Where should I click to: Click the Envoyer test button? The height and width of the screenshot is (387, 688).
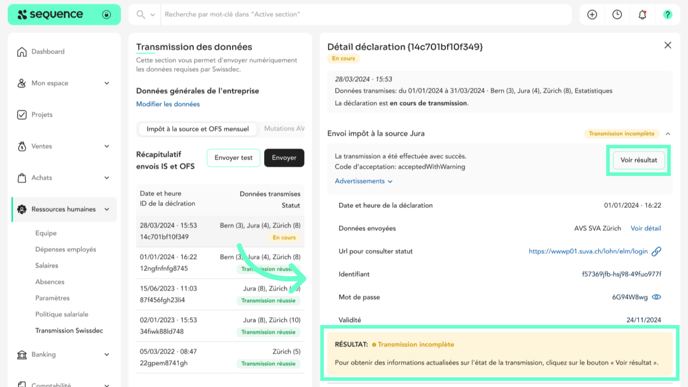coord(233,158)
